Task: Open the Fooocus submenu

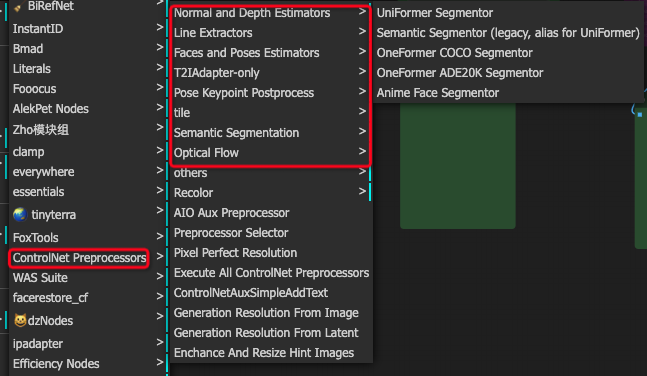Action: (x=87, y=89)
